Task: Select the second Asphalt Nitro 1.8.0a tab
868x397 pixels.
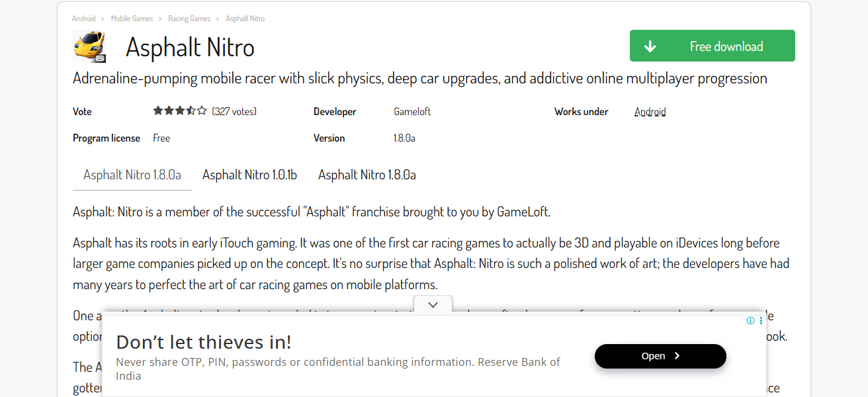Action: pyautogui.click(x=367, y=174)
